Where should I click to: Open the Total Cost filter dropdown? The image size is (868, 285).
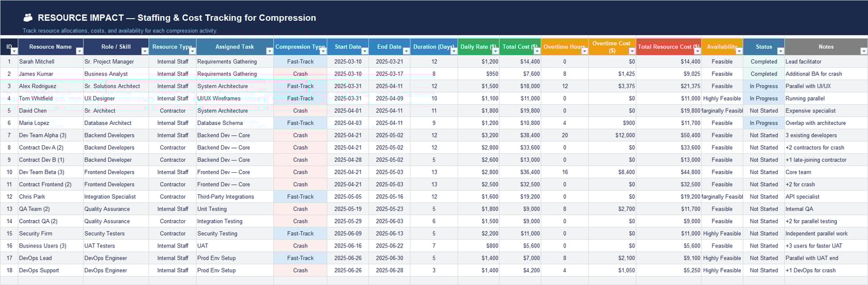(537, 51)
